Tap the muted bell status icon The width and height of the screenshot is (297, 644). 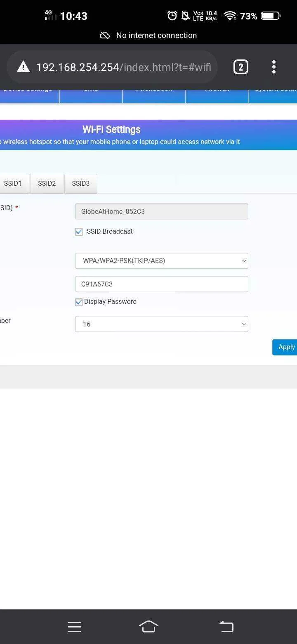point(186,16)
